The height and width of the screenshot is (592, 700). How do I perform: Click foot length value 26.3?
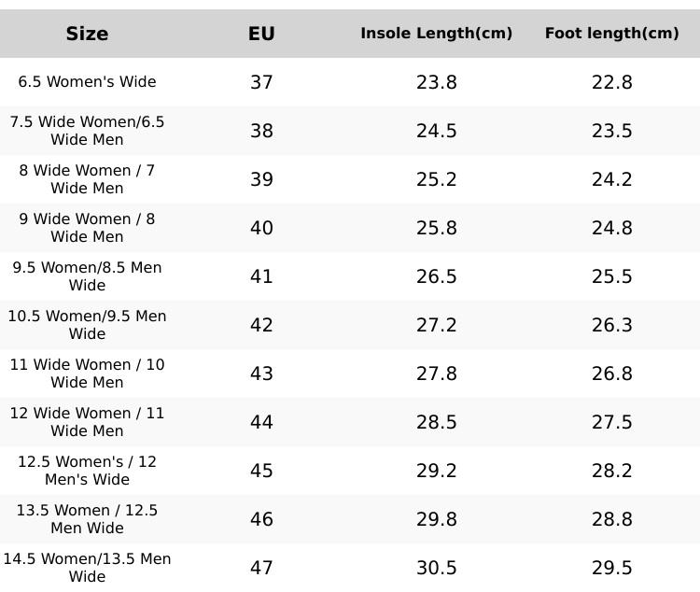(x=611, y=325)
